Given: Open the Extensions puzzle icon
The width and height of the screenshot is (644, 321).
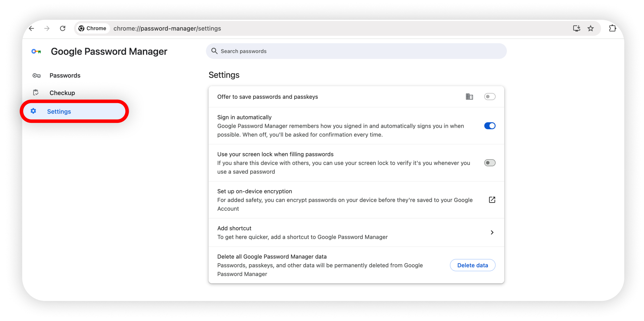Looking at the screenshot, I should pos(612,28).
